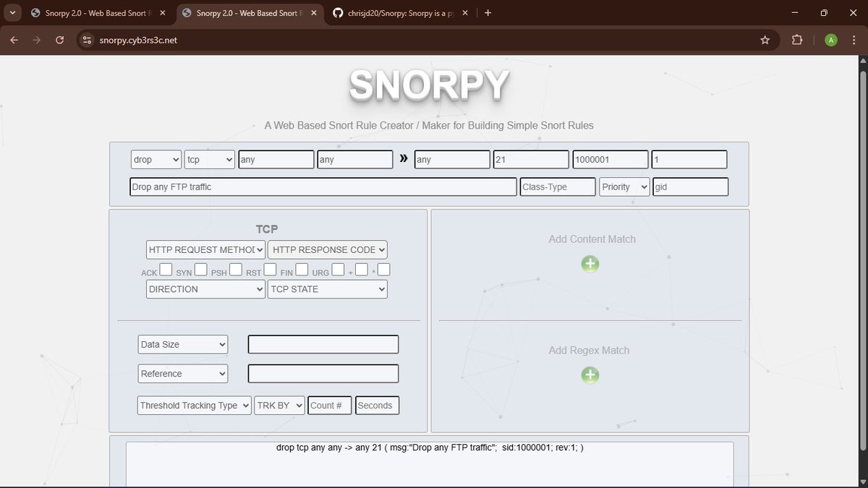This screenshot has height=488, width=868.
Task: Click the input box beside Reference
Action: pos(323,374)
